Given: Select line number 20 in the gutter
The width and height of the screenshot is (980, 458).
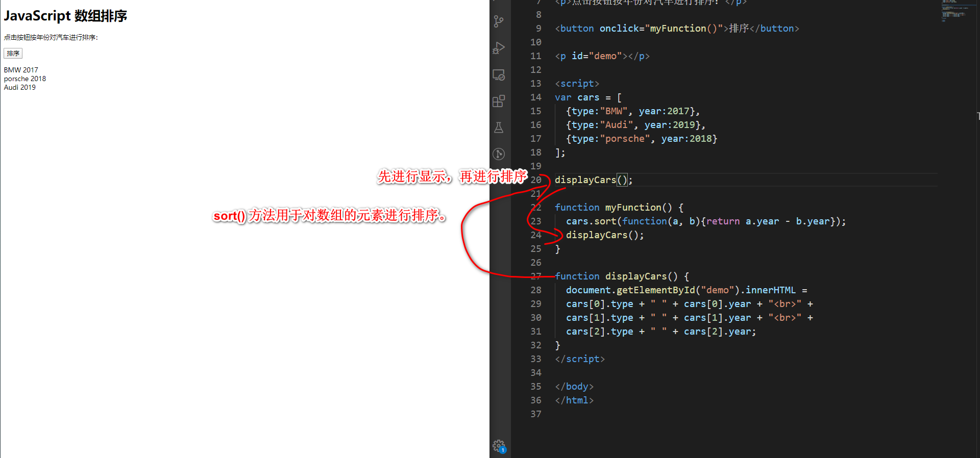Looking at the screenshot, I should (536, 180).
